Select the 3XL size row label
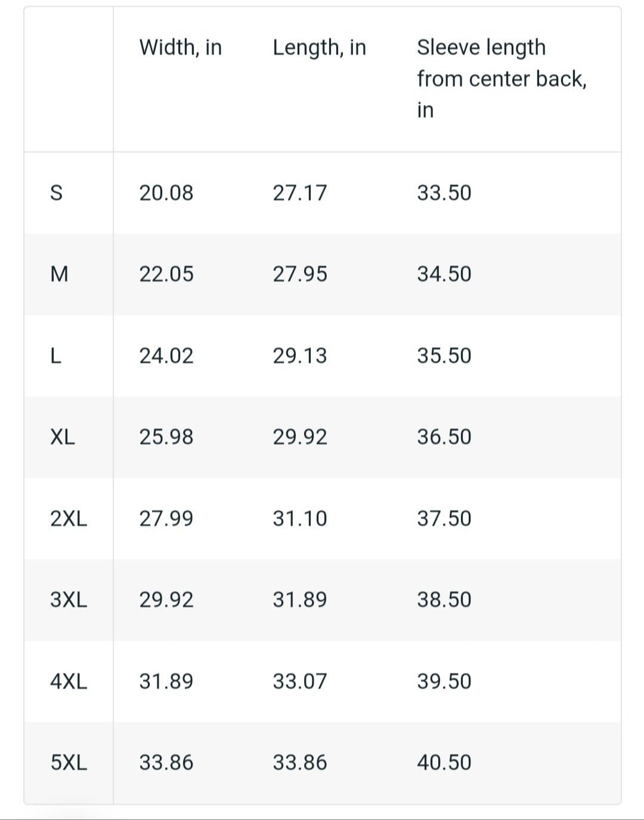The width and height of the screenshot is (644, 820). 69,600
